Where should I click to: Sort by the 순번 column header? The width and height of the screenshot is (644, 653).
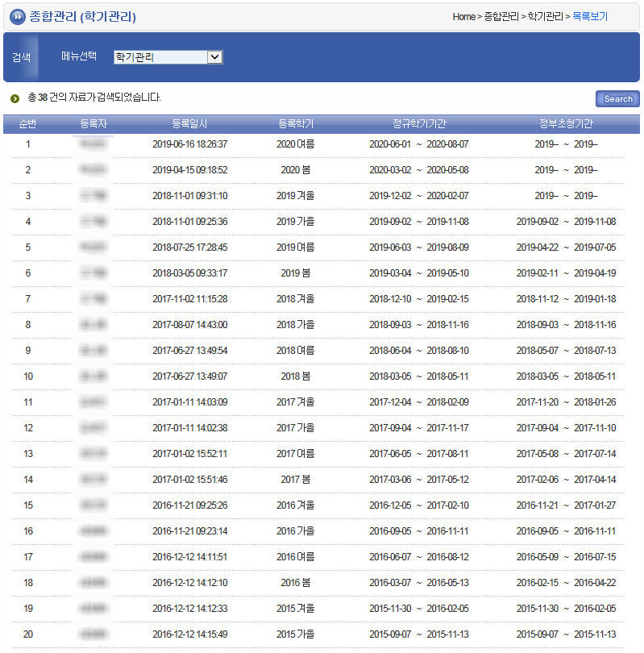(27, 123)
